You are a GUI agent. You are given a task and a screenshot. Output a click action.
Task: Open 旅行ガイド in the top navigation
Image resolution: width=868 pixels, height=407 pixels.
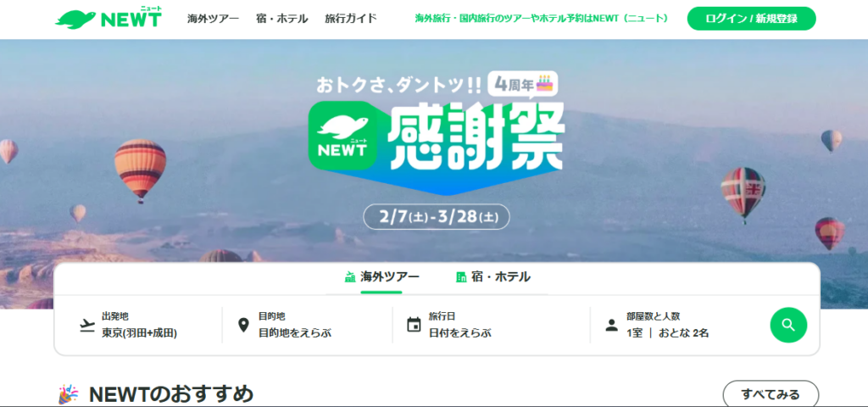coord(351,19)
